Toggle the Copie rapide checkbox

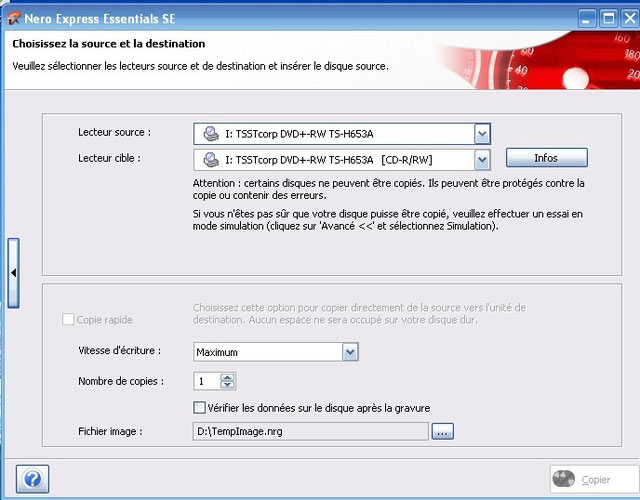click(x=68, y=319)
